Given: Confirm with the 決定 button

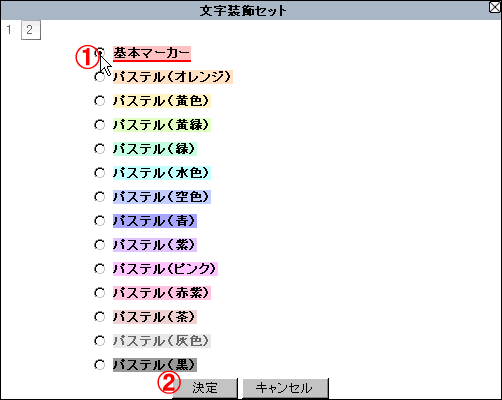Looking at the screenshot, I should point(205,388).
